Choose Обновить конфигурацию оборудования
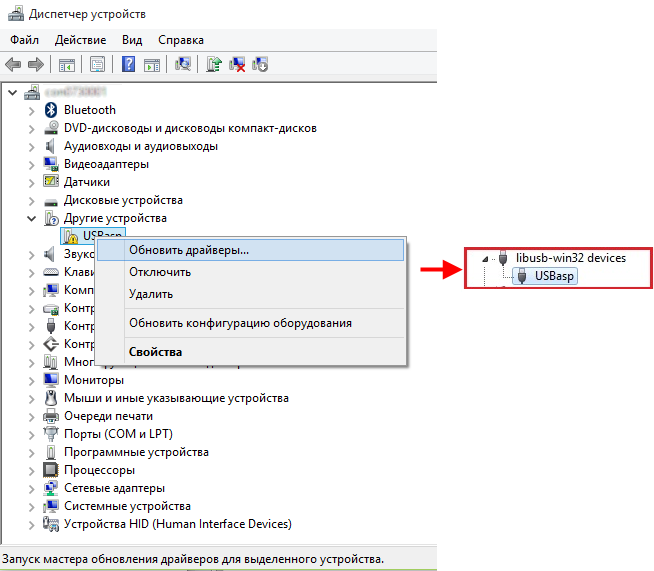 click(x=250, y=323)
